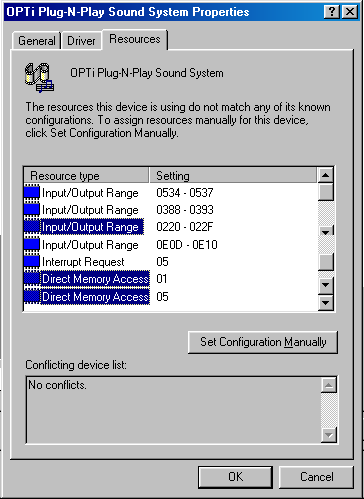Dismiss the dialog with the Cancel button
364x499 pixels.
click(x=316, y=477)
